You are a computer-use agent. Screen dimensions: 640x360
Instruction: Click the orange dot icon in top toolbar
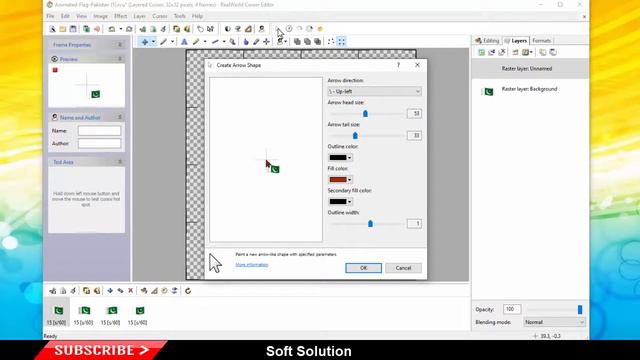pos(320,29)
